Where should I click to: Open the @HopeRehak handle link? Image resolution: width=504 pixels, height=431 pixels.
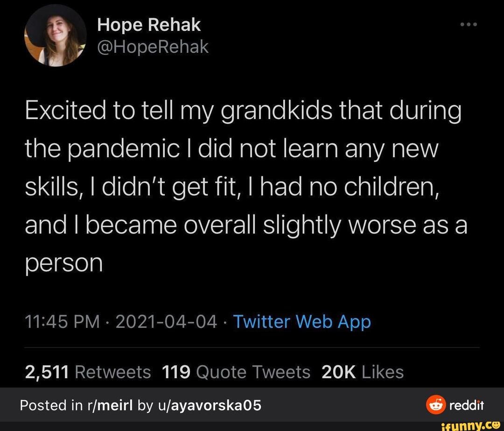(153, 46)
